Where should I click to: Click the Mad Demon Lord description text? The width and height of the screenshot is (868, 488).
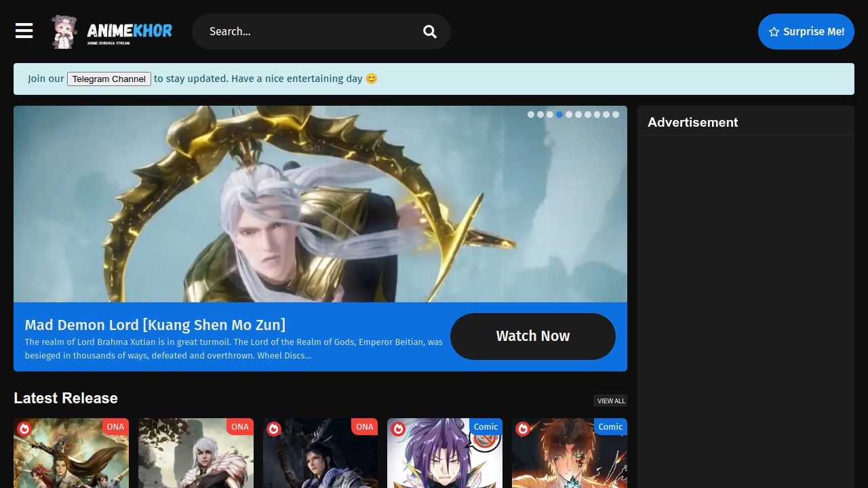click(x=234, y=348)
